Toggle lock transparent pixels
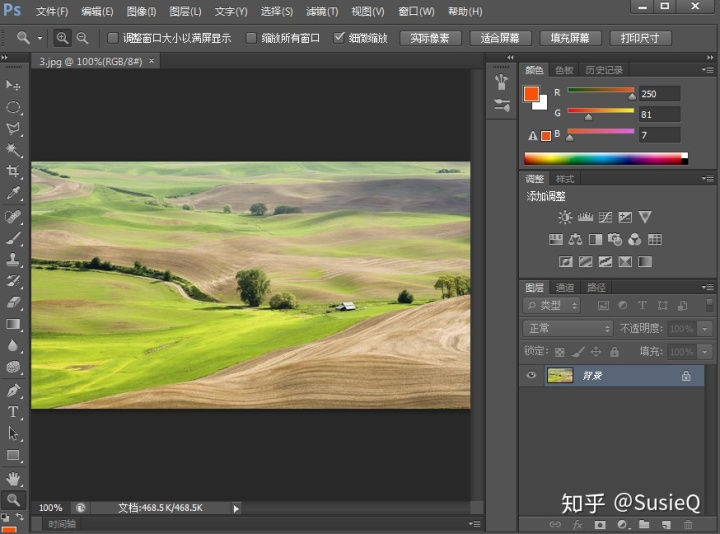 (x=559, y=352)
